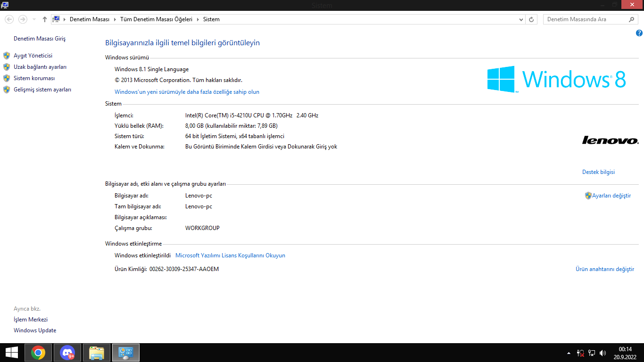Screen dimensions: 644x362
Task: Click the text Windows 8.1 Single Language
Action: [152, 69]
